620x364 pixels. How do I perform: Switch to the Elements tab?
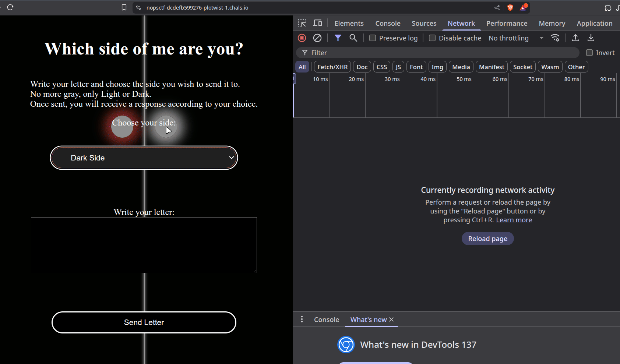point(349,23)
